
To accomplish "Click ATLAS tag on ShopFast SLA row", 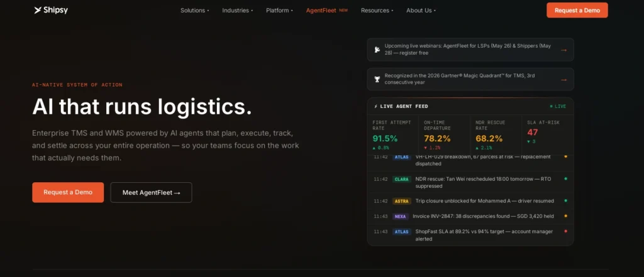I will 402,231.
